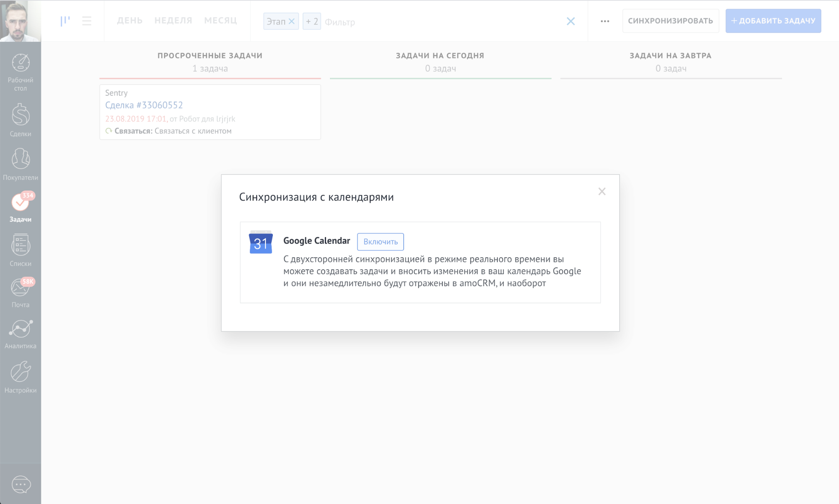Switch to the НЕДЕЛЯ view

(173, 21)
